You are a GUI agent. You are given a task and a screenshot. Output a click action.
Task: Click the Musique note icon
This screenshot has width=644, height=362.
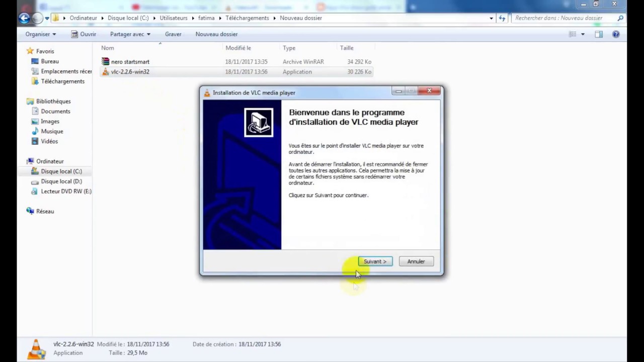35,131
